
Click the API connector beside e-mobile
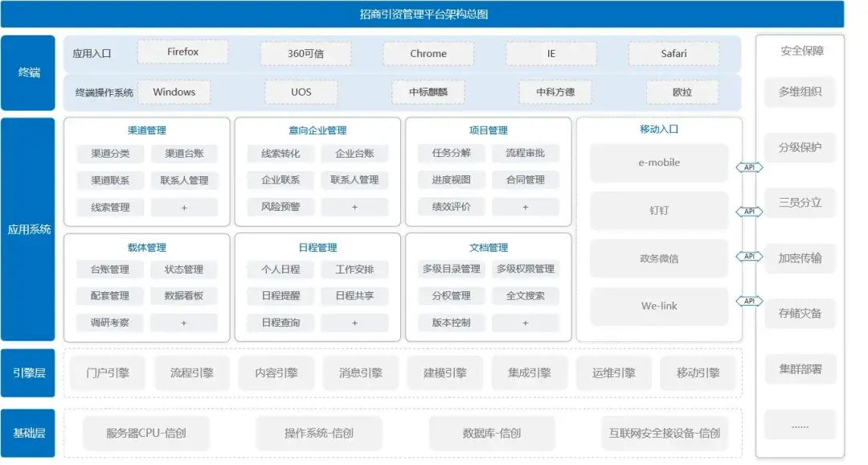pyautogui.click(x=748, y=167)
